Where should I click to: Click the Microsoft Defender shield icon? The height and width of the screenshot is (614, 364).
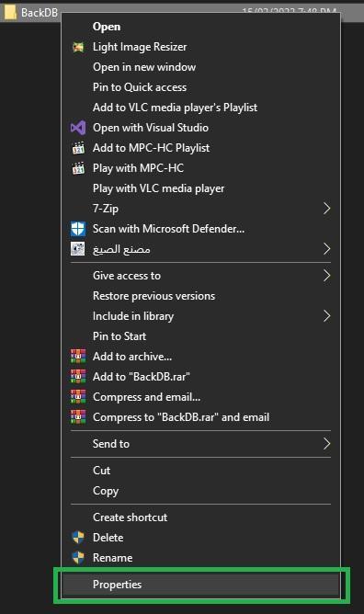coord(78,229)
